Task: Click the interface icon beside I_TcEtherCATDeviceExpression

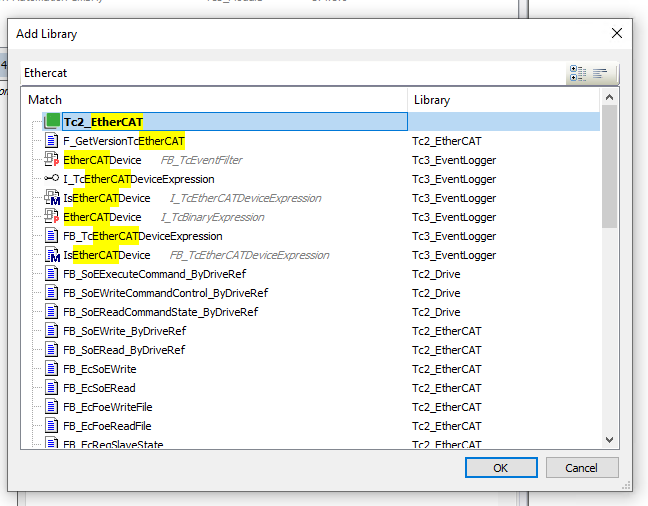Action: coord(52,178)
